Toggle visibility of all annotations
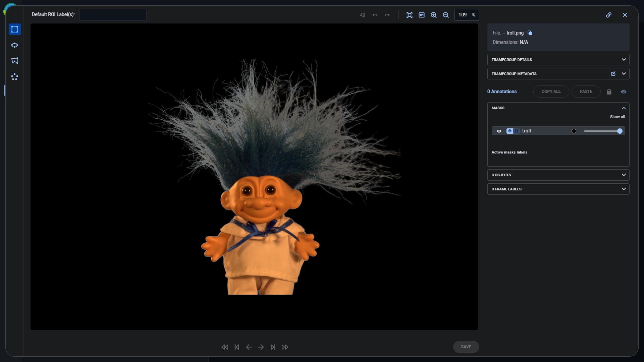Screen dimensions: 644x362 click(623, 92)
